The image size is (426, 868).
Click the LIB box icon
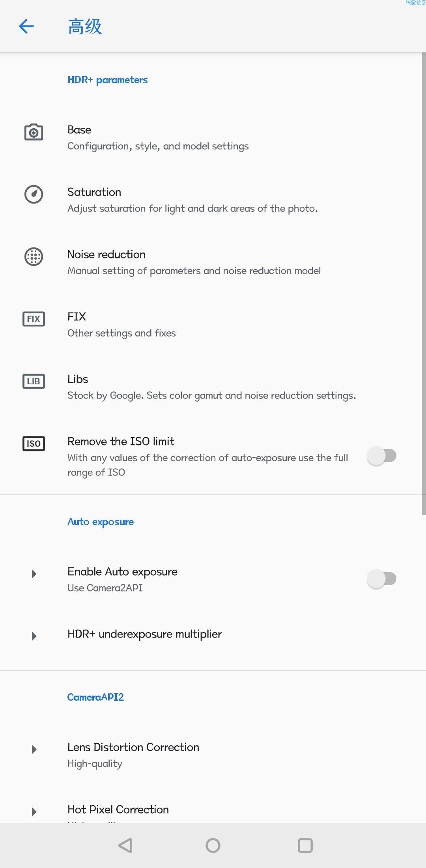[34, 381]
